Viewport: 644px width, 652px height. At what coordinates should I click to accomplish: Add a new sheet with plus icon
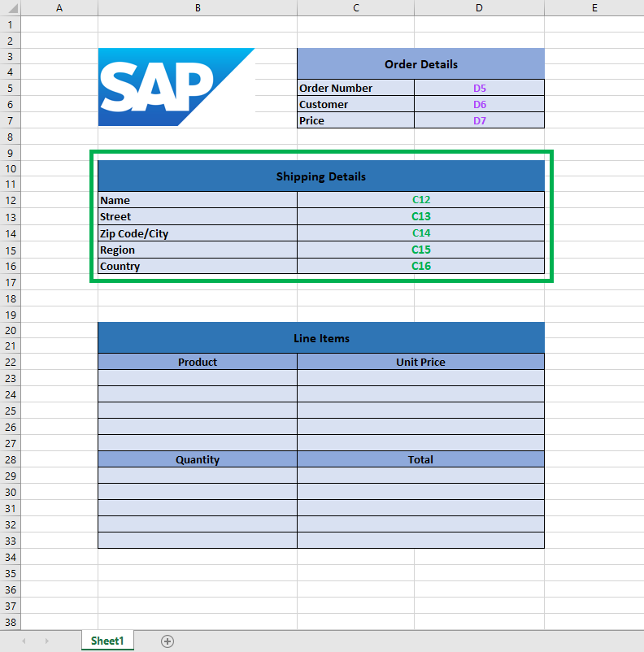(x=168, y=641)
